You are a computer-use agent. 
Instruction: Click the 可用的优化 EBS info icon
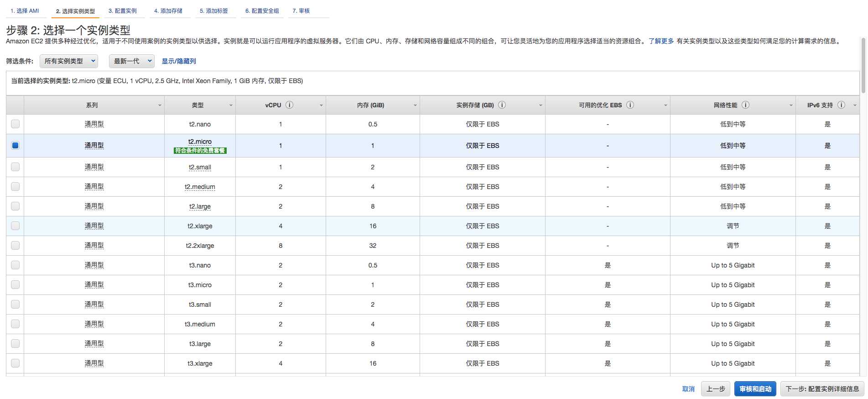630,105
